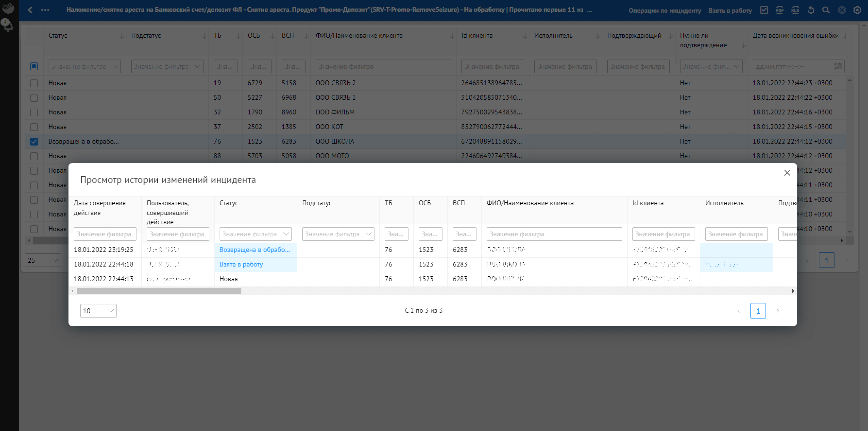
Task: Open the three-dots menu in header
Action: 45,10
